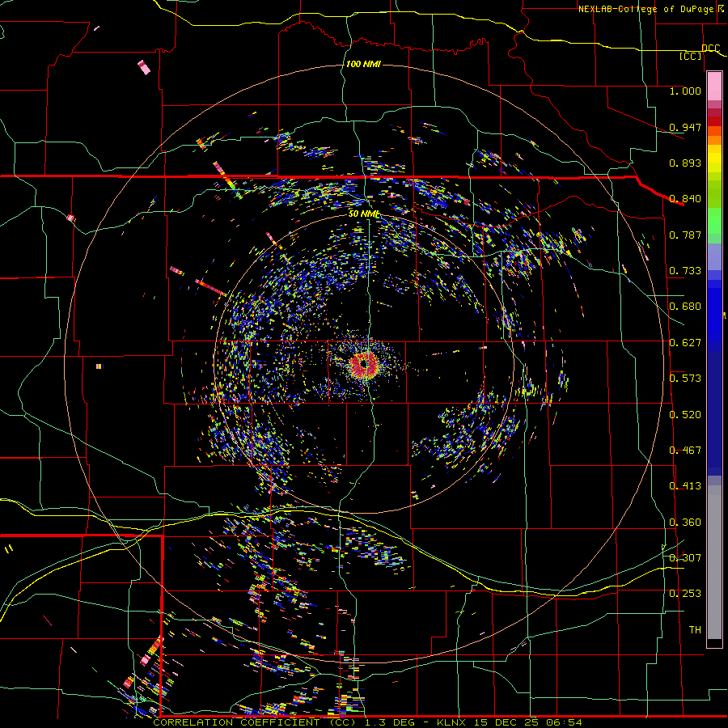Click the 0.787 legend value
The height and width of the screenshot is (728, 728).
[x=685, y=235]
